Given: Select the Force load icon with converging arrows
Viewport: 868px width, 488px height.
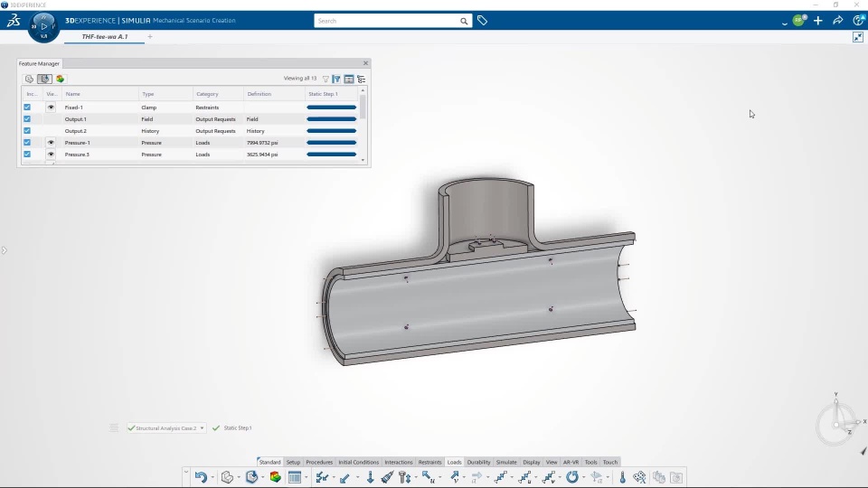Looking at the screenshot, I should pos(322,477).
